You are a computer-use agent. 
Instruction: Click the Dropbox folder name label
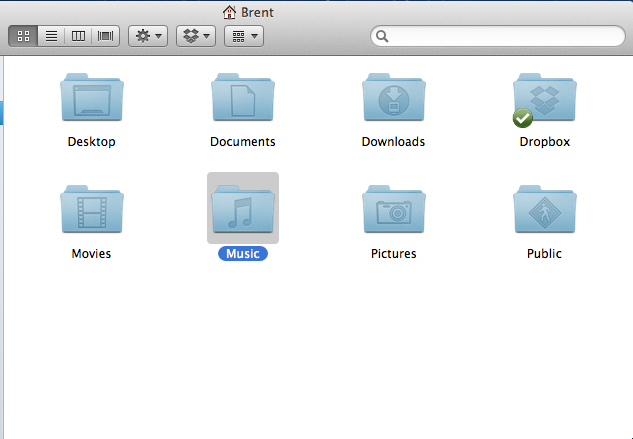[545, 142]
